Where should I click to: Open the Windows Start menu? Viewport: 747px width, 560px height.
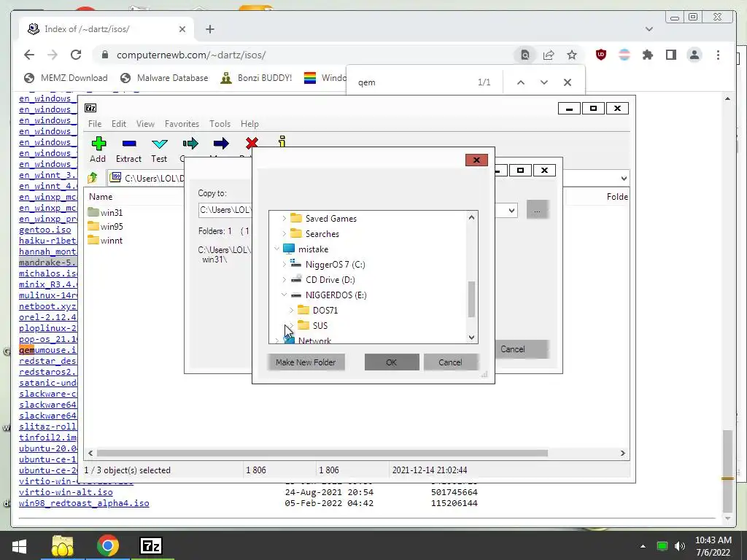pos(19,545)
